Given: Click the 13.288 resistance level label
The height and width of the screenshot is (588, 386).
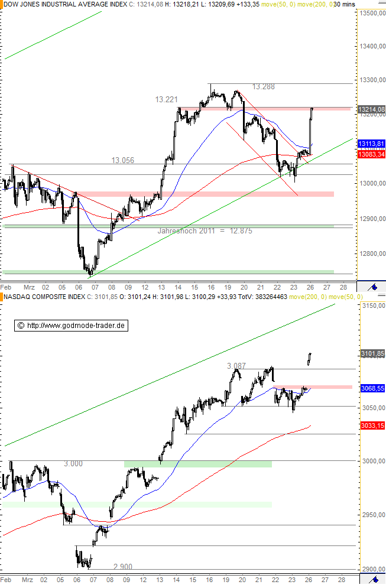Looking at the screenshot, I should [263, 87].
